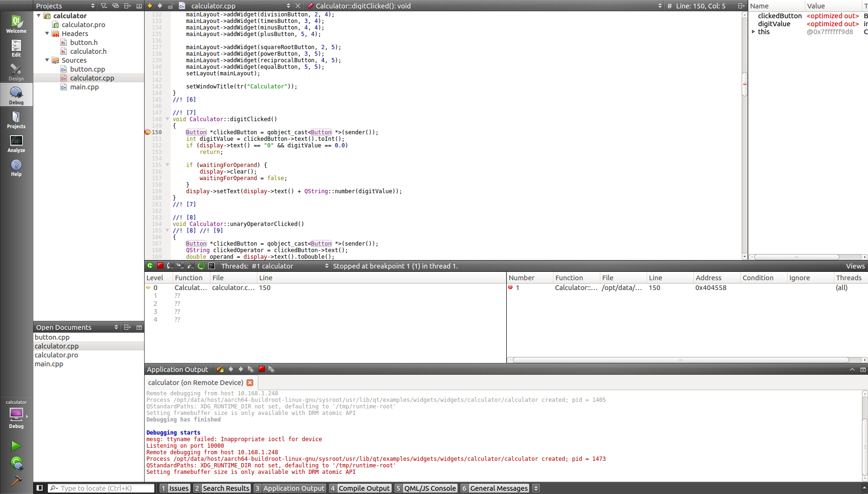Switch to Analyze mode
This screenshot has height=494, width=868.
(x=16, y=144)
